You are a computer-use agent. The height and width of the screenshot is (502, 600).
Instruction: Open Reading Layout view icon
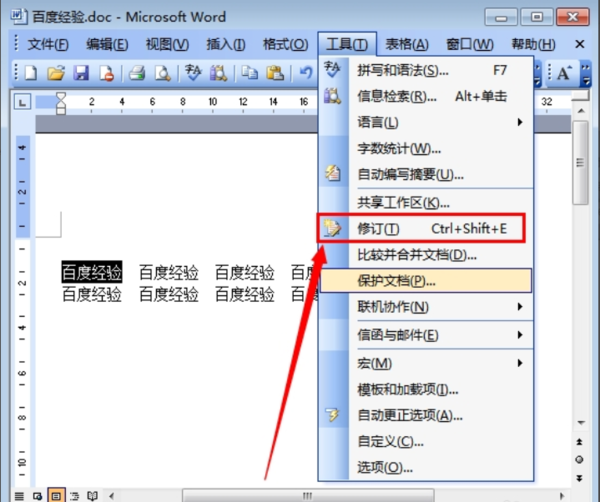click(x=92, y=496)
